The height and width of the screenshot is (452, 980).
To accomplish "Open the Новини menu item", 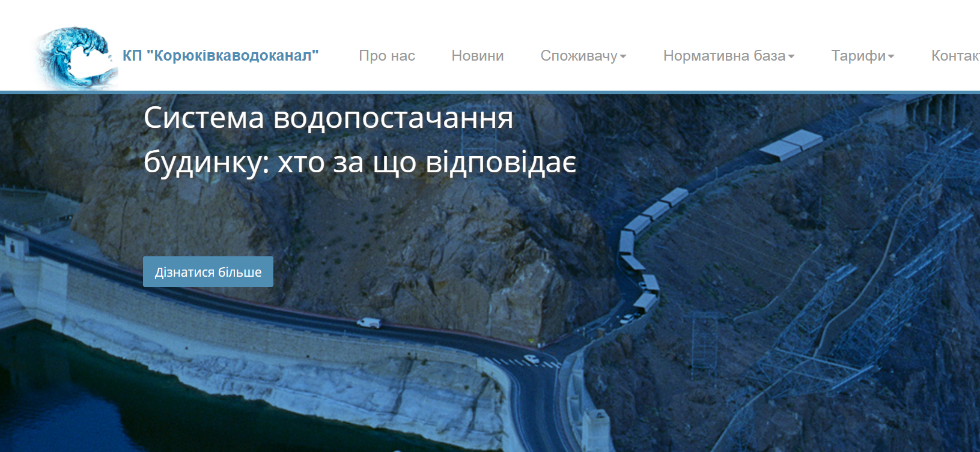I will click(478, 56).
